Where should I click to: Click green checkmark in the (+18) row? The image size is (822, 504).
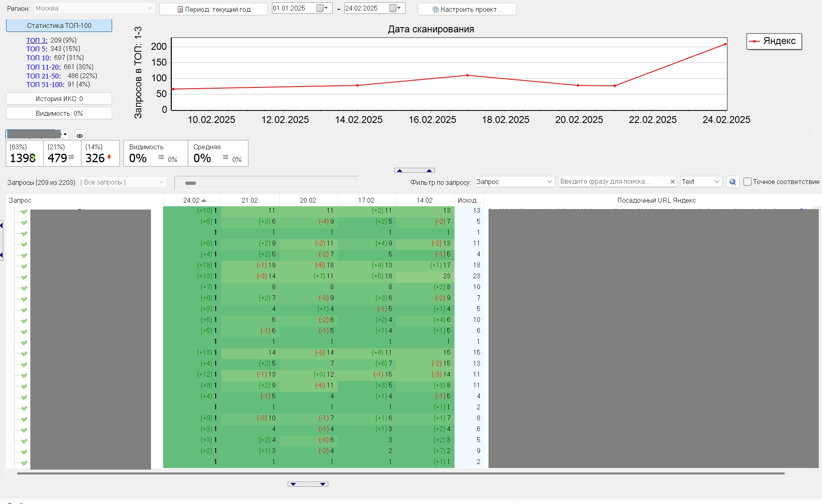click(x=24, y=266)
